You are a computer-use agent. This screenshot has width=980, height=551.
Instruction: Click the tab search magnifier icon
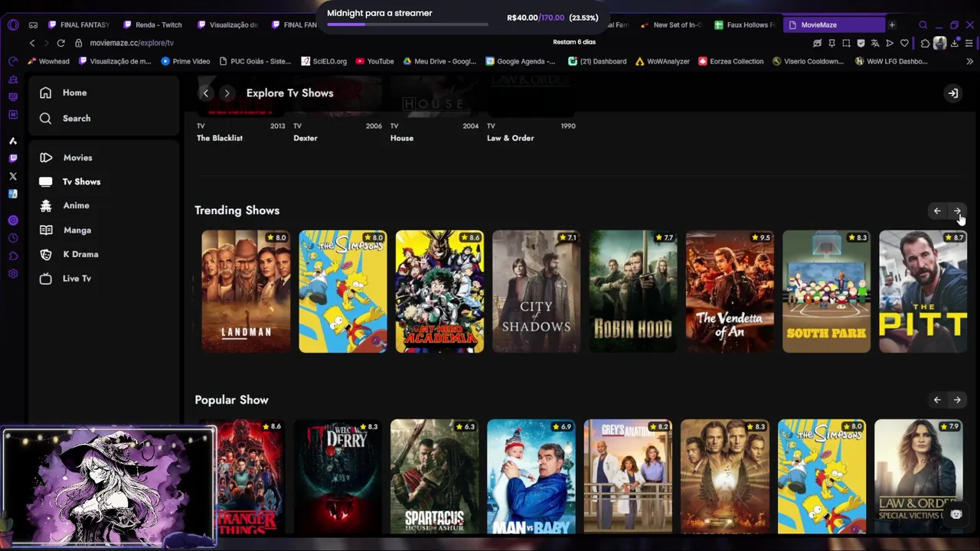923,25
